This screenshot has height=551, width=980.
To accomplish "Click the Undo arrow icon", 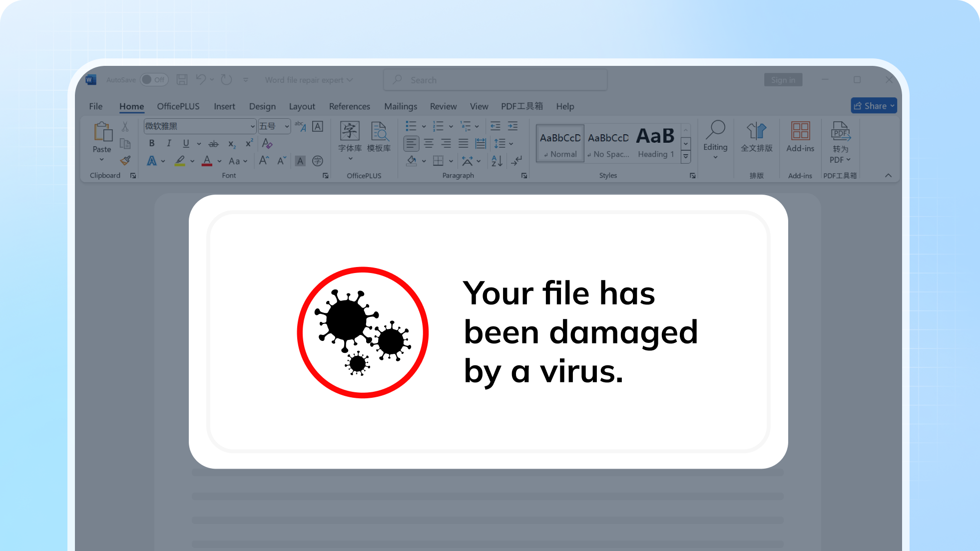I will pyautogui.click(x=201, y=80).
